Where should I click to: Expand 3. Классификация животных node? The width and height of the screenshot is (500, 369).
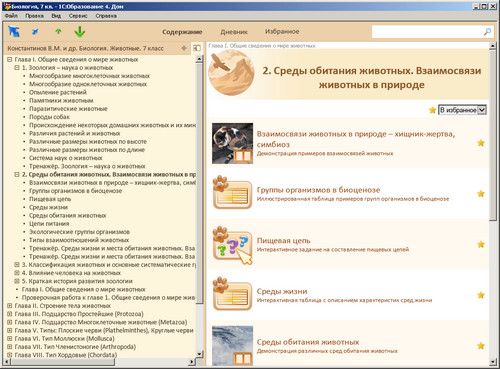point(17,265)
